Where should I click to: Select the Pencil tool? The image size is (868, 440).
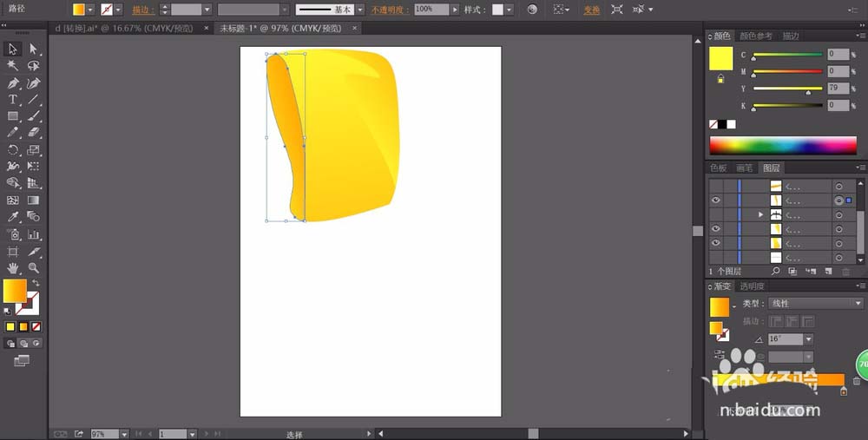[13, 133]
